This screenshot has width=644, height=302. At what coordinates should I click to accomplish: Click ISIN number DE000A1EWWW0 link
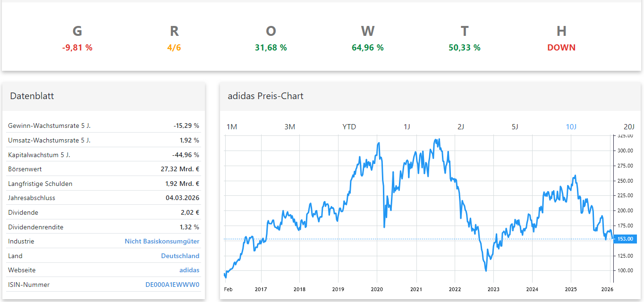coord(172,285)
